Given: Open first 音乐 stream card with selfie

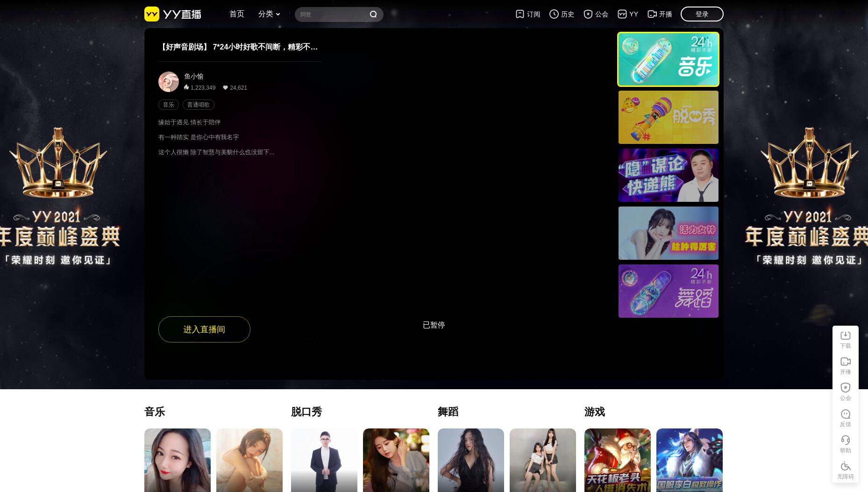Looking at the screenshot, I should click(178, 460).
